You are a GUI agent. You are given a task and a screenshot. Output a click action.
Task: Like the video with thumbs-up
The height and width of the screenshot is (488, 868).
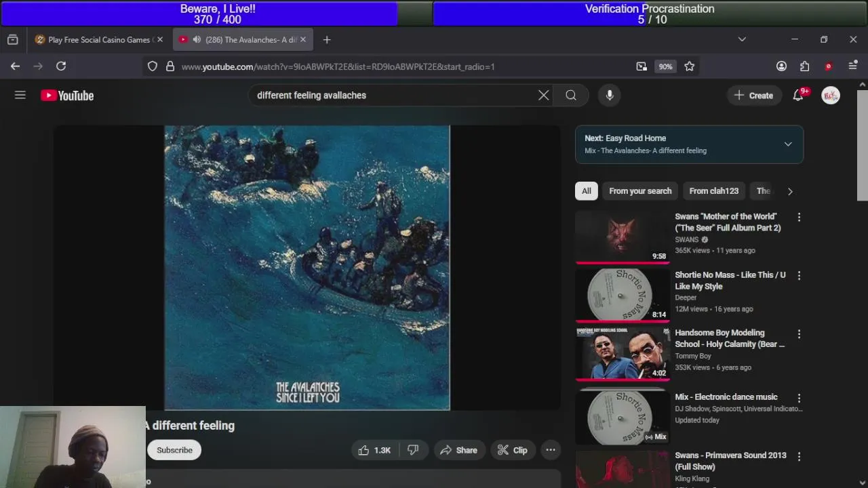[x=374, y=450]
